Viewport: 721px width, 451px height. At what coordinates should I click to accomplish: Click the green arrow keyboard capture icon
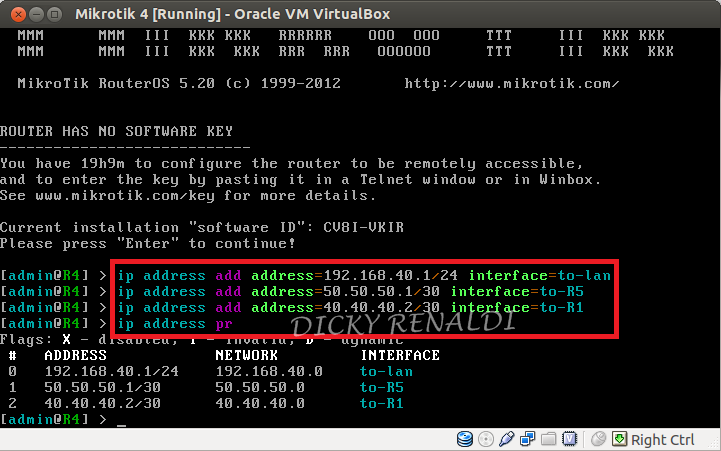[619, 439]
